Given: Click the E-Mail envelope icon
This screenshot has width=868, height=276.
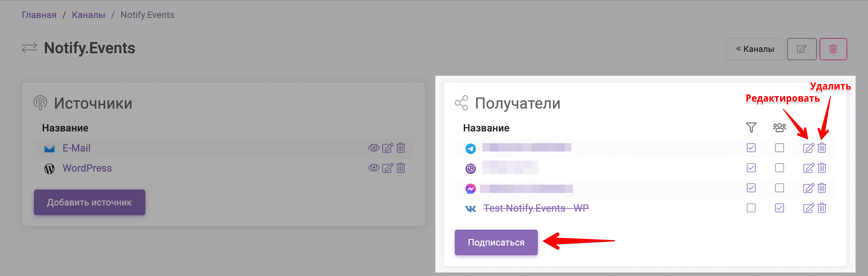Looking at the screenshot, I should click(49, 149).
